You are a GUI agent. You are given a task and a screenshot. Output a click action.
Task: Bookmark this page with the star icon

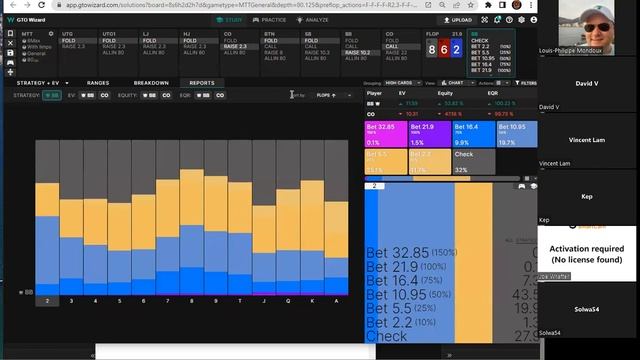(x=471, y=5)
